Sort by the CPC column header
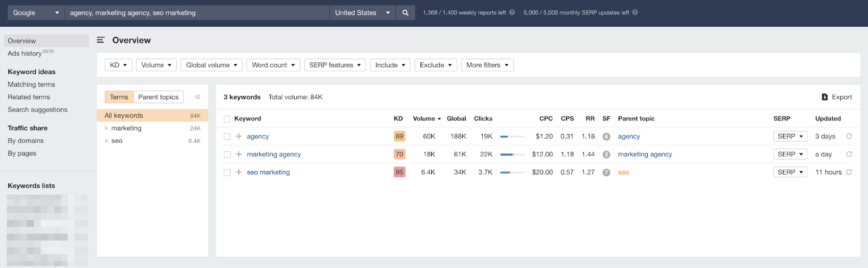The image size is (868, 268). (x=546, y=118)
